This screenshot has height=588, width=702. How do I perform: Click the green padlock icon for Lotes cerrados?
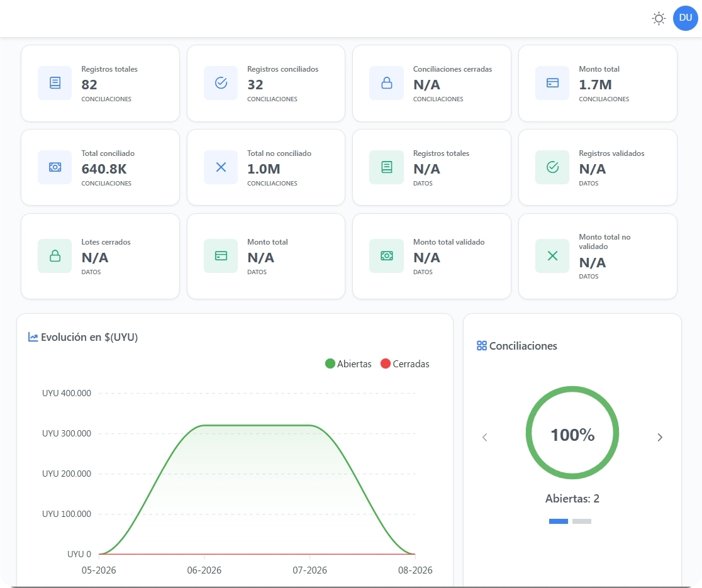pyautogui.click(x=55, y=256)
